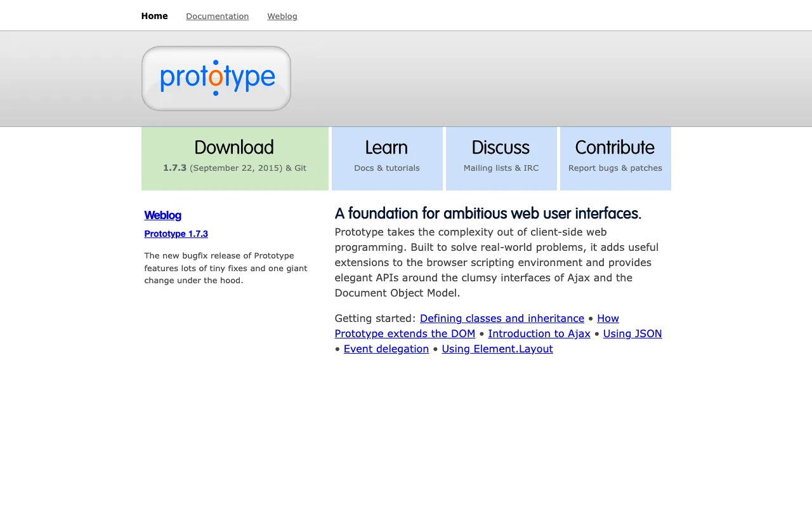
Task: Go to the Home nav item
Action: [154, 16]
